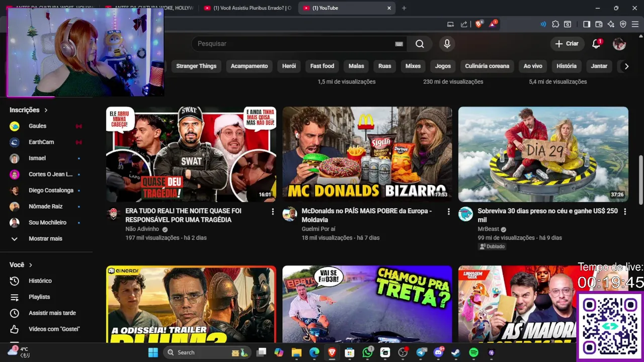Open the DIA 29 MrBeast thumbnail
644x362 pixels.
(543, 154)
